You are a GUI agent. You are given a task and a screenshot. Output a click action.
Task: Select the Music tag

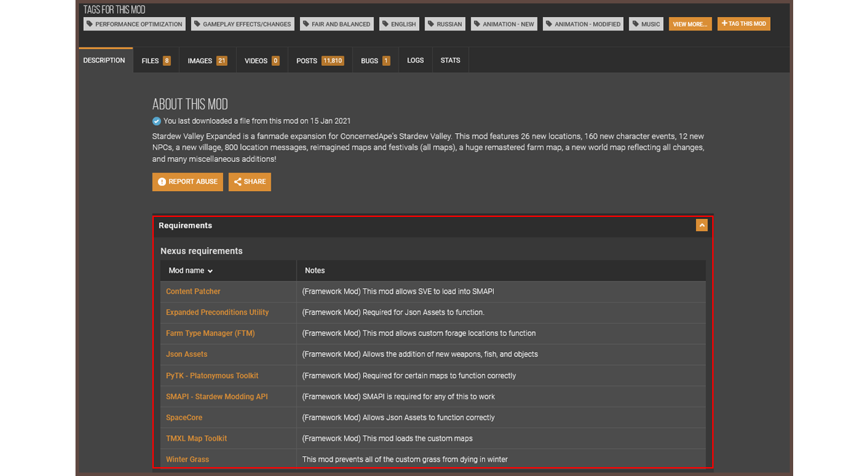click(x=646, y=24)
